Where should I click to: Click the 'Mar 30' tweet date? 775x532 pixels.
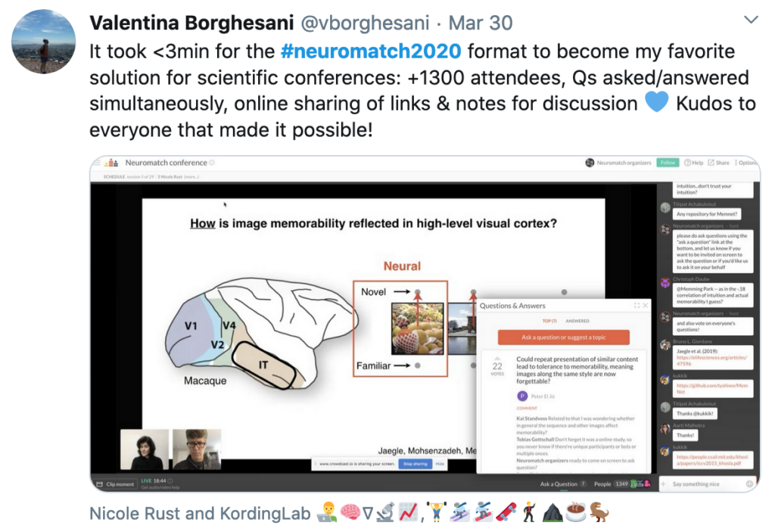(x=481, y=23)
